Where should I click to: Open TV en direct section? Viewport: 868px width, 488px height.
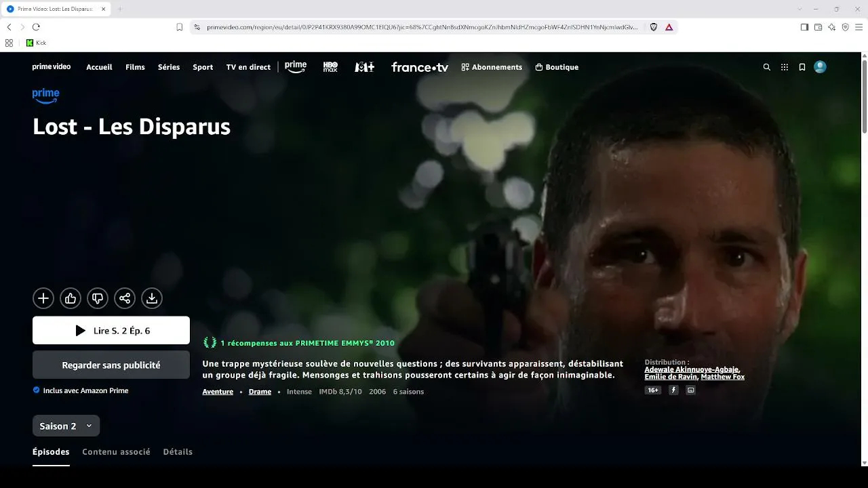point(248,67)
